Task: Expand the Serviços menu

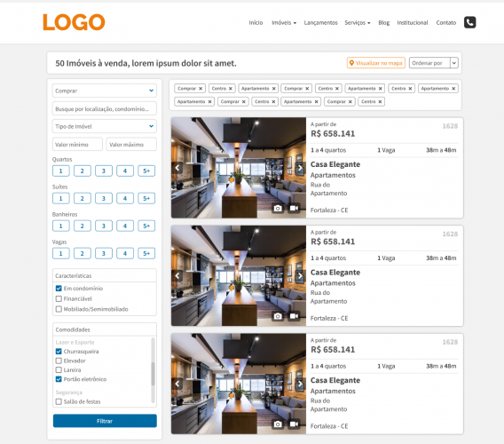Action: 358,23
